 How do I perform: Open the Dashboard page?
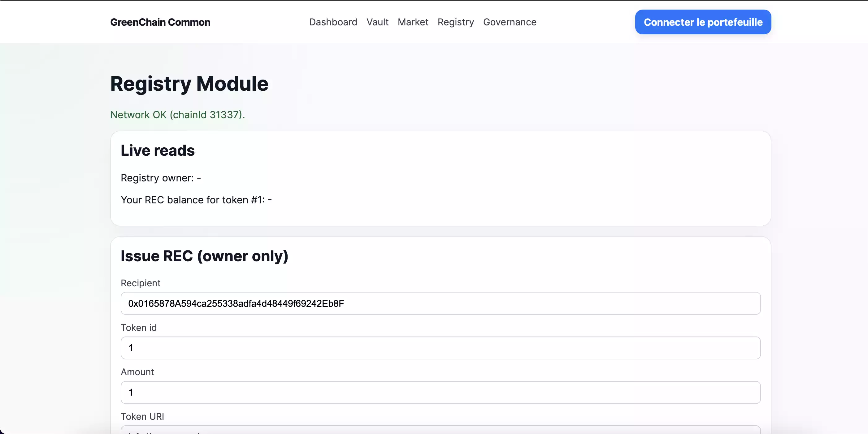333,22
